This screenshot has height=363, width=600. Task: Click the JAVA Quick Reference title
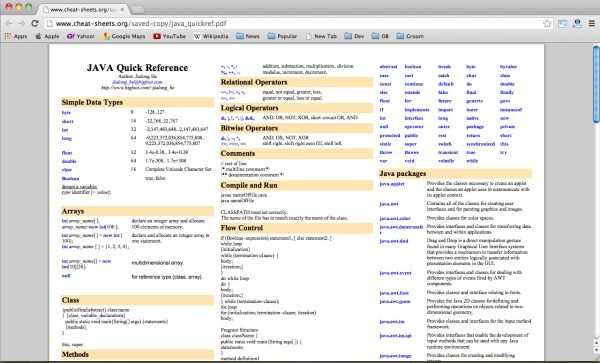point(137,68)
